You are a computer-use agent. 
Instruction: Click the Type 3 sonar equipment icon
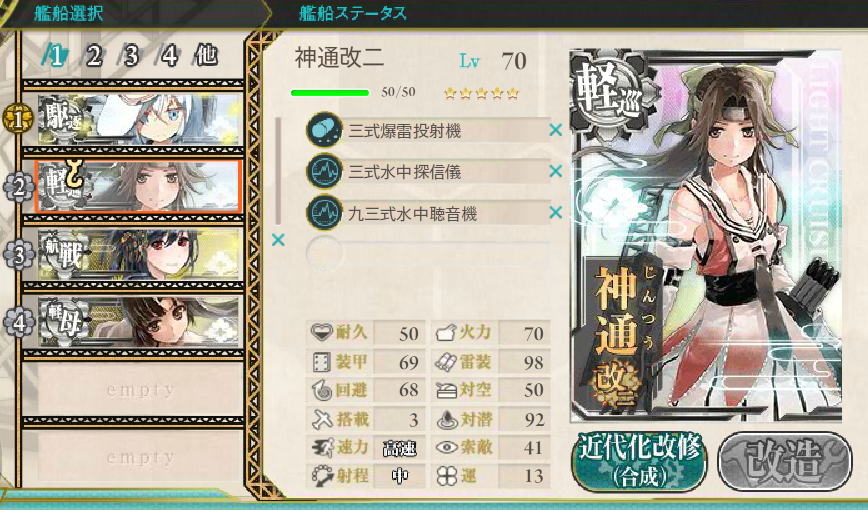click(324, 172)
